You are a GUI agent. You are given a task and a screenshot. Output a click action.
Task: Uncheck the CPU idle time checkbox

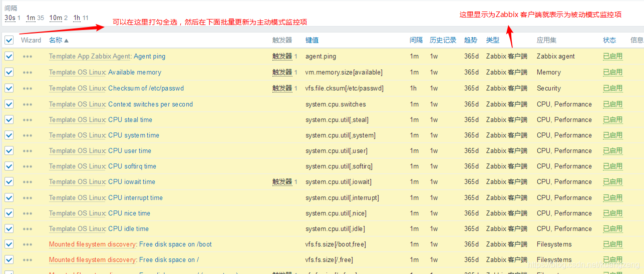(9, 229)
